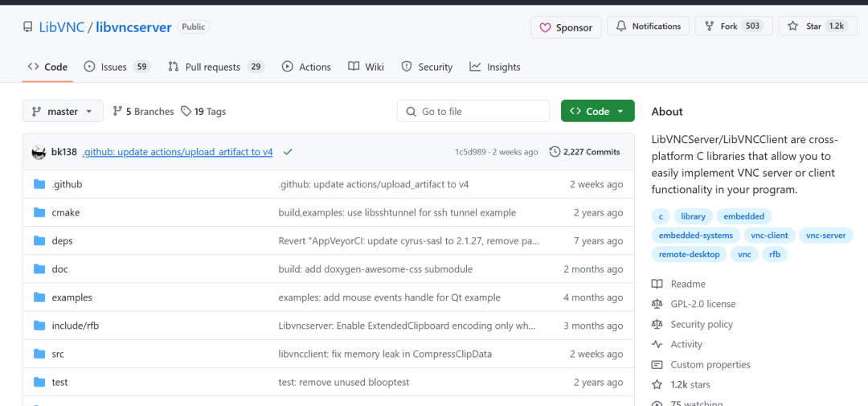Screen dimensions: 868x406
Task: Star the libvncserver repository
Action: [x=814, y=27]
